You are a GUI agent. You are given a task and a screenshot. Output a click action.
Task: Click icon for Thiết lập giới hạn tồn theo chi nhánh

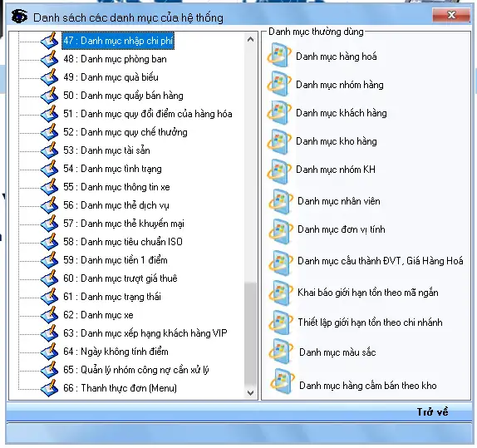(281, 322)
